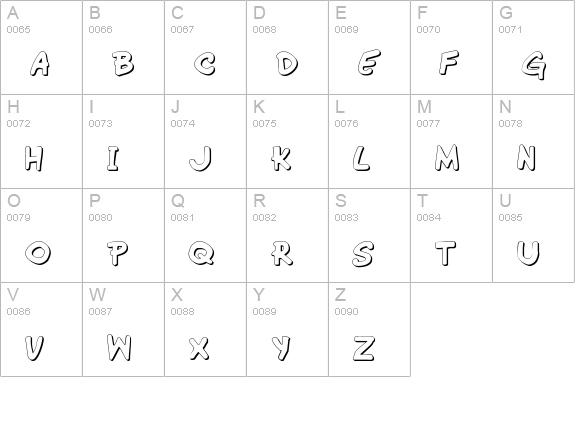Select the Z glyph with code 0090
The width and height of the screenshot is (575, 421).
(x=364, y=348)
